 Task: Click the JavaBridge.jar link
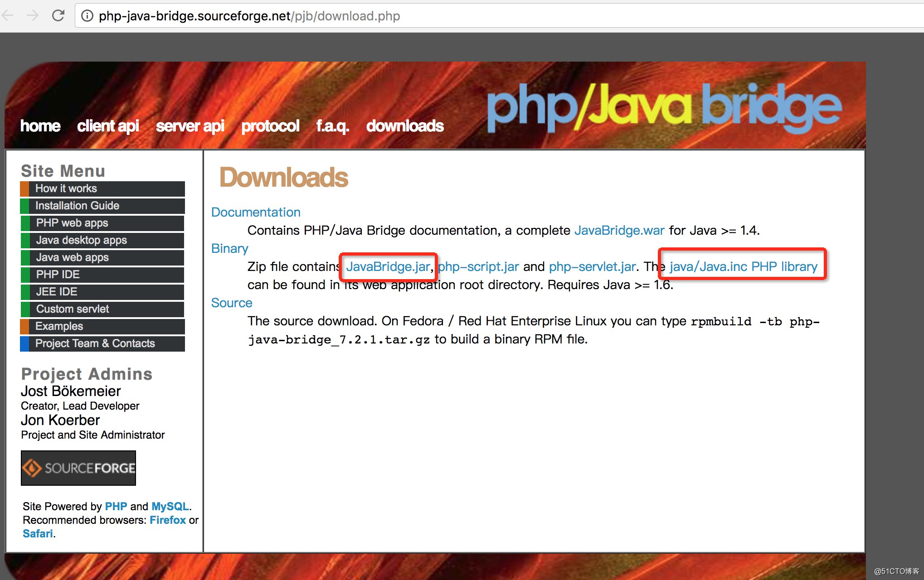[388, 266]
